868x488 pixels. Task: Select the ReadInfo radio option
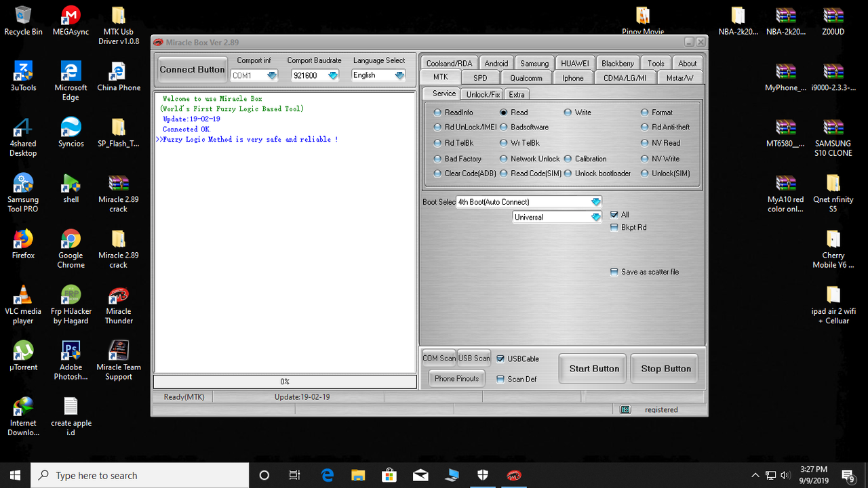[x=454, y=113]
